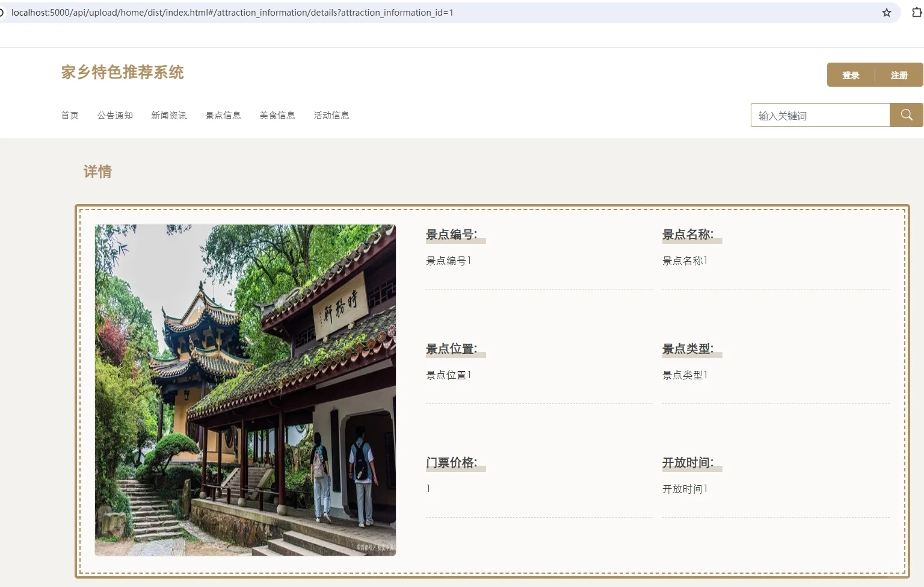Open the 公告通知 section
Image resolution: width=924 pixels, height=587 pixels.
tap(115, 115)
